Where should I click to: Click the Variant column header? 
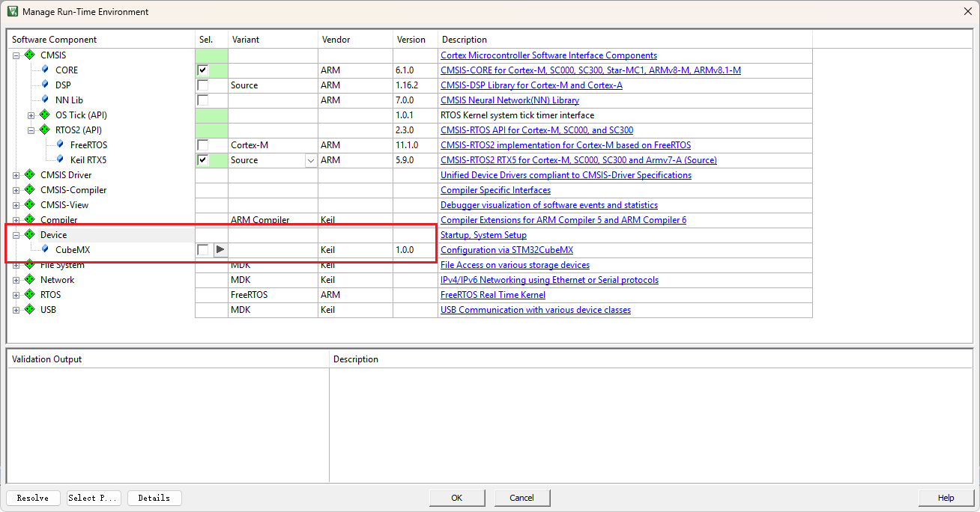tap(273, 40)
